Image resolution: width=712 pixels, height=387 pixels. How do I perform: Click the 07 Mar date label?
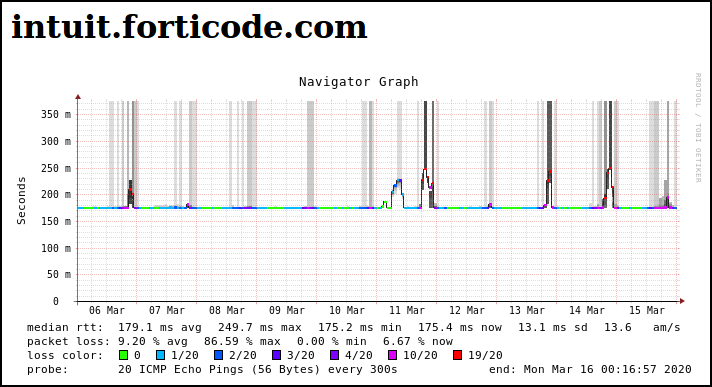167,310
